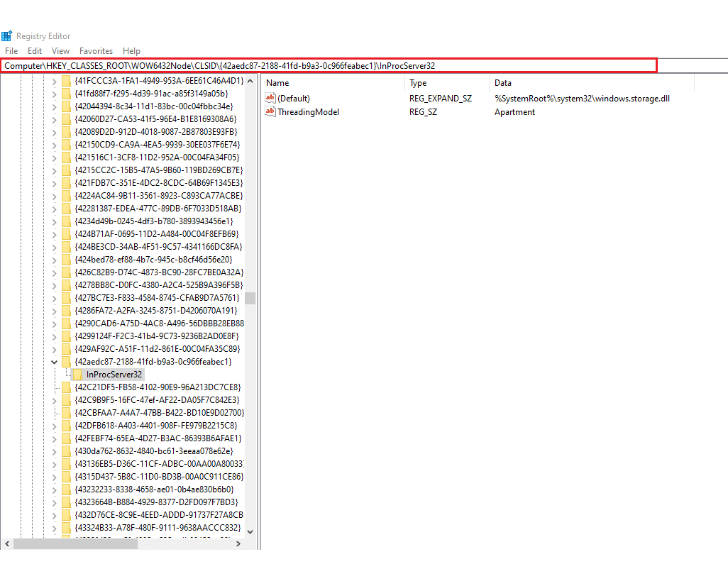Image resolution: width=728 pixels, height=564 pixels.
Task: Expand the {429AF92C-A51F-11d2-861E-00C04FA35C89} key
Action: 55,348
